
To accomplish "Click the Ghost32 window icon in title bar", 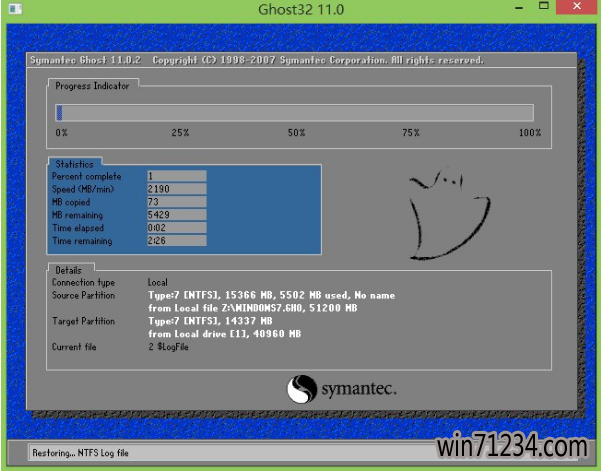I will (x=12, y=10).
